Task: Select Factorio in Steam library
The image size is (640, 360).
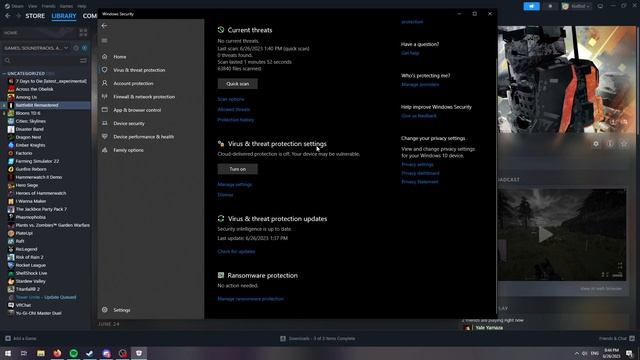Action: click(24, 153)
